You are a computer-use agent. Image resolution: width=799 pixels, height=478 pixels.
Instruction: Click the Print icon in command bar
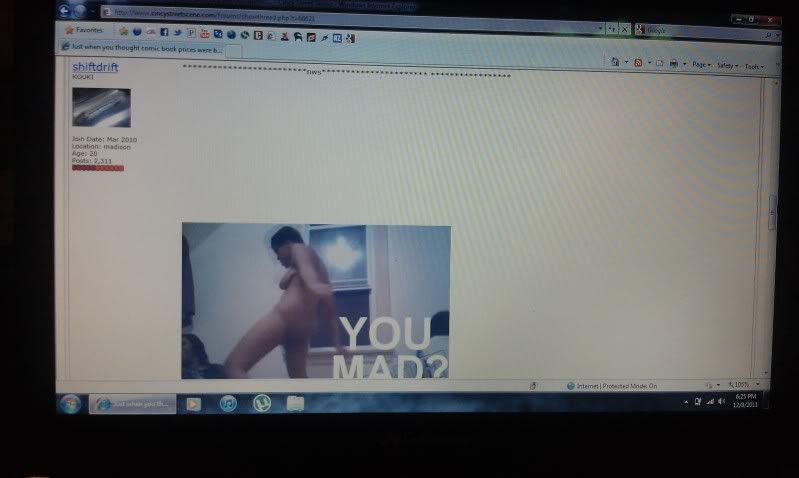pyautogui.click(x=675, y=64)
